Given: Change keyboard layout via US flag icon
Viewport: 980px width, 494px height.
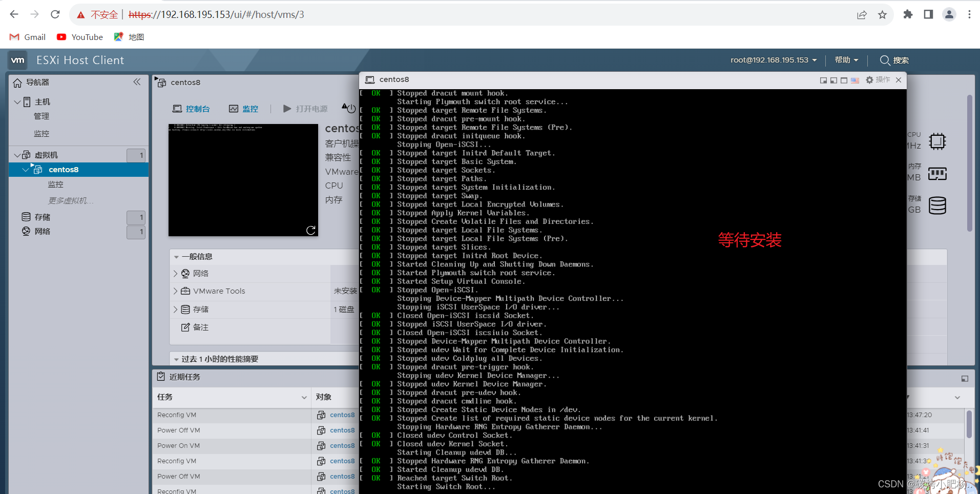Looking at the screenshot, I should [855, 80].
